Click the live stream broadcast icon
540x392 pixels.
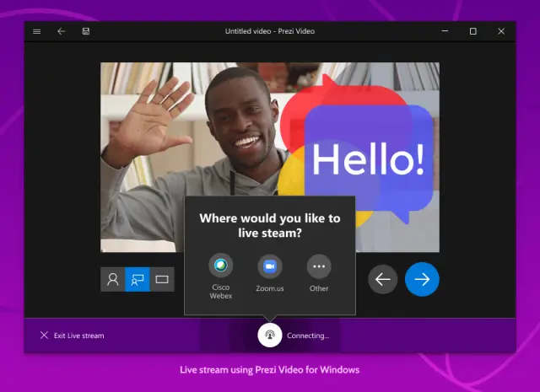click(x=269, y=335)
